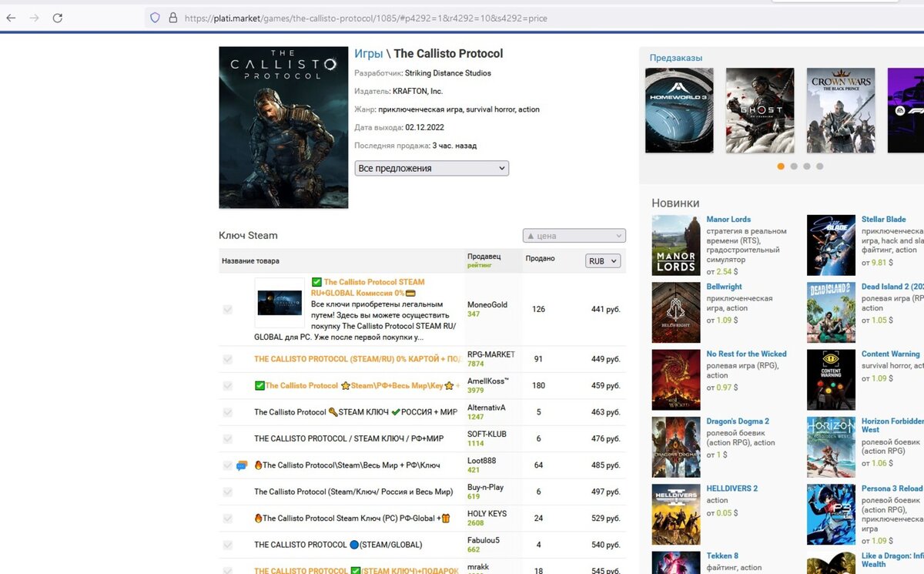Open seller HOLY KEYS profile

pos(487,514)
